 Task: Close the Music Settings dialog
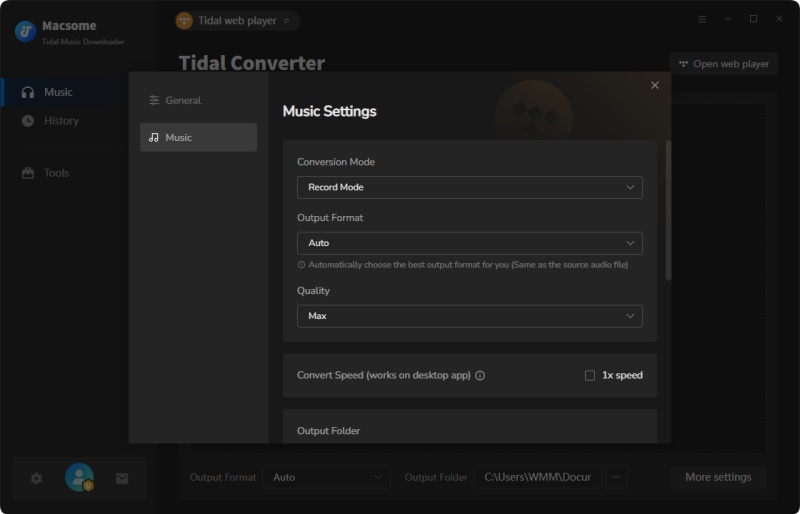pos(655,85)
